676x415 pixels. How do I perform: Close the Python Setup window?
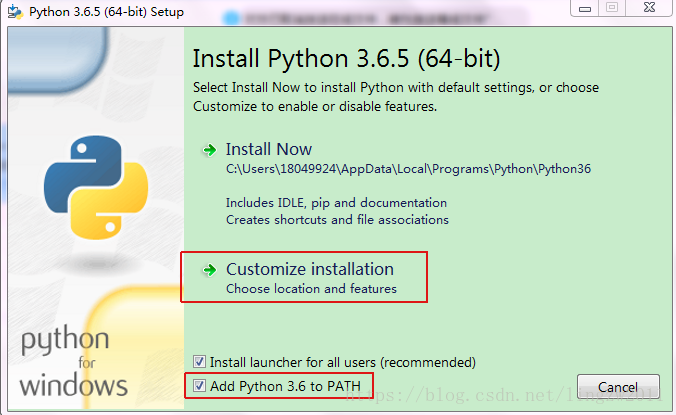coord(649,8)
